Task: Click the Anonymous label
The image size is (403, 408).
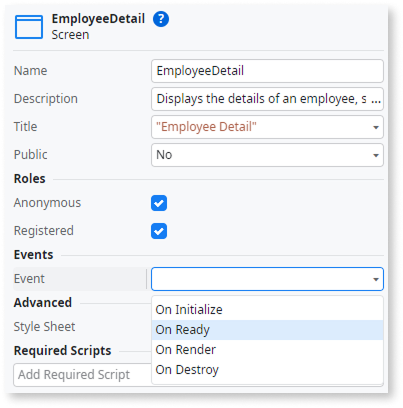Action: click(x=47, y=203)
